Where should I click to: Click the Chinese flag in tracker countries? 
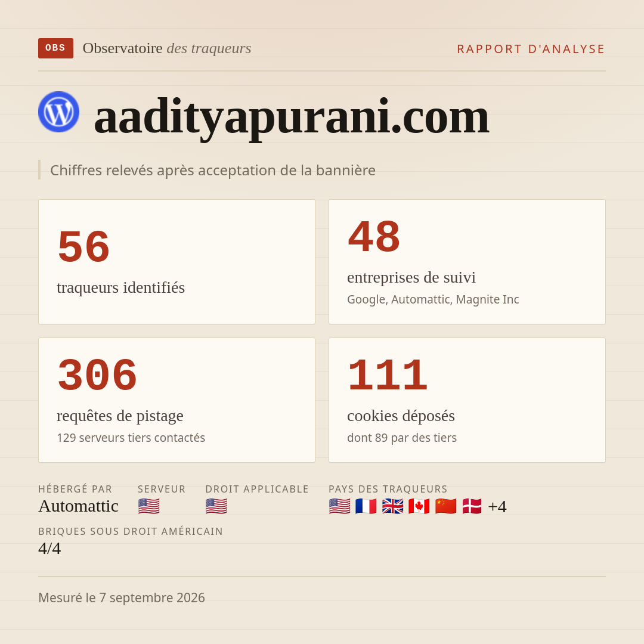click(445, 506)
